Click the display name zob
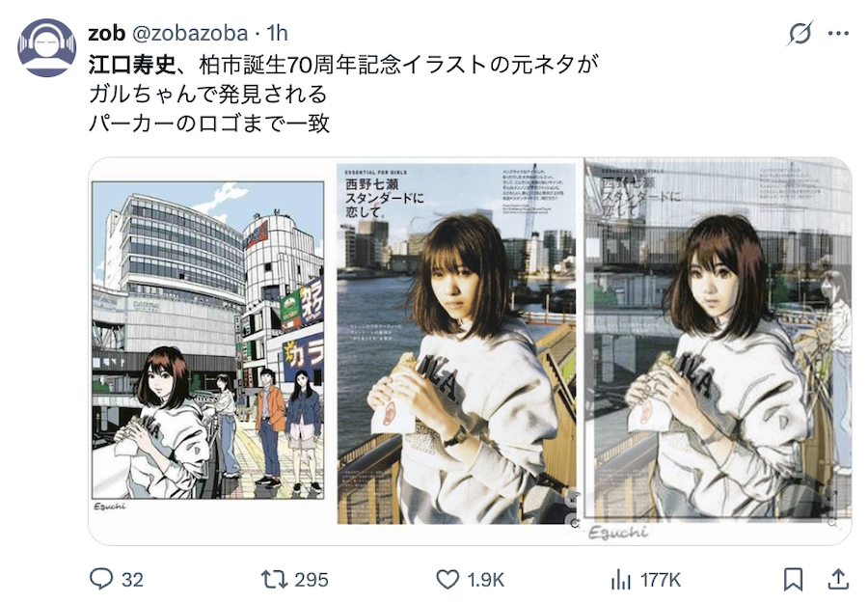 tap(106, 33)
